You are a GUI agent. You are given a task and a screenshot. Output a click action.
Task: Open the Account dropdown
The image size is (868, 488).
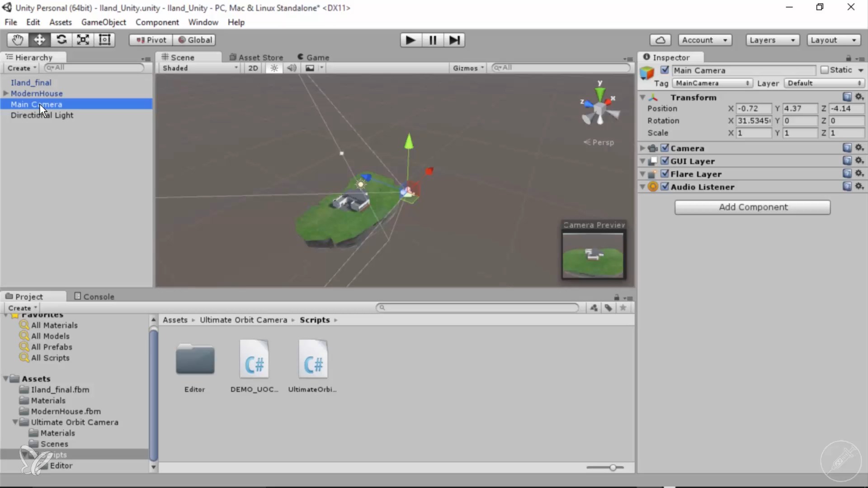[x=705, y=40]
